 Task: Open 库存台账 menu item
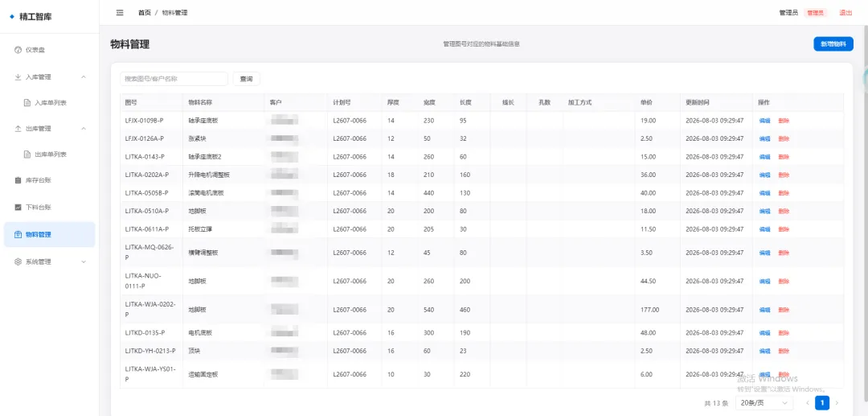click(x=49, y=180)
